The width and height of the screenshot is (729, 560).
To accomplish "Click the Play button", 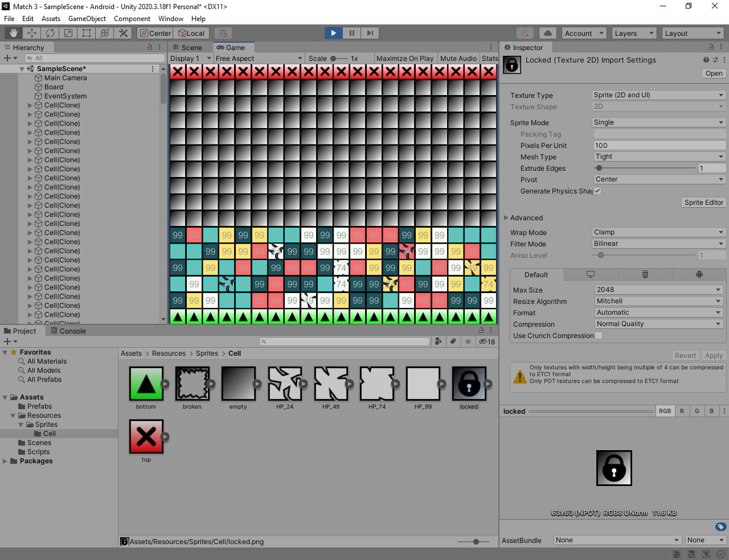I will pyautogui.click(x=333, y=33).
